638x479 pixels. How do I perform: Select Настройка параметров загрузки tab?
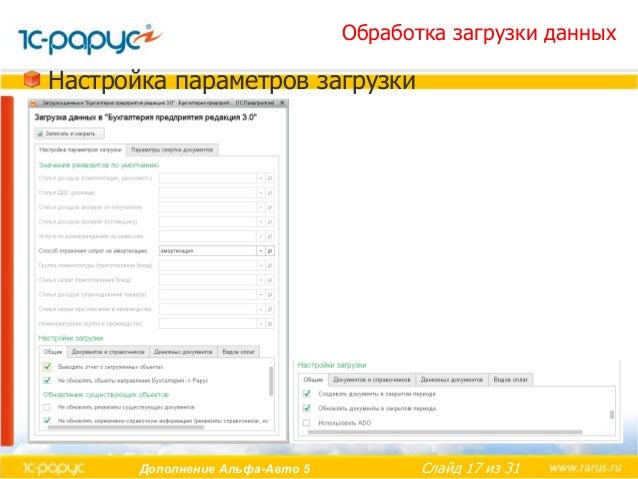(80, 150)
